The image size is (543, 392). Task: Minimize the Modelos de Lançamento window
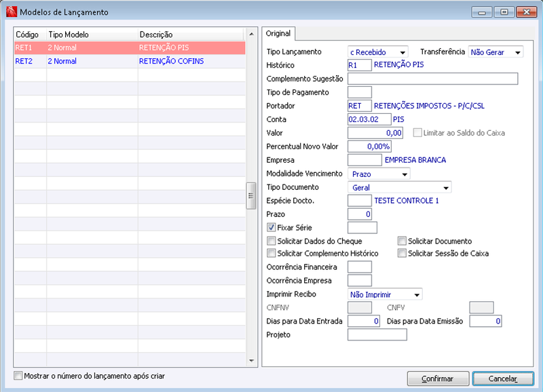click(482, 12)
